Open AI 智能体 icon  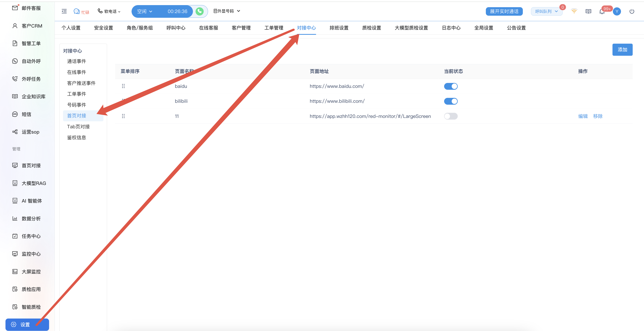coord(15,201)
